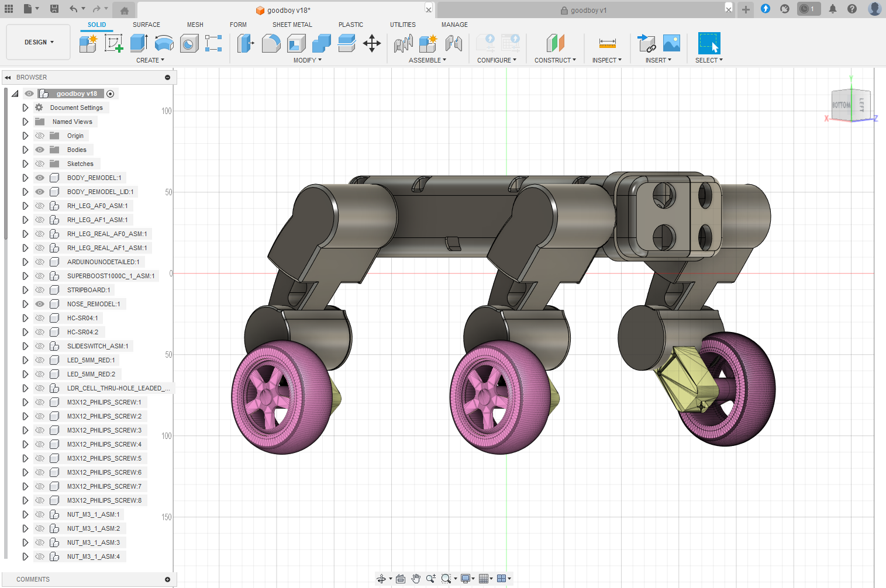Collapse the BROWSER panel arrows
The height and width of the screenshot is (588, 886).
[x=8, y=77]
